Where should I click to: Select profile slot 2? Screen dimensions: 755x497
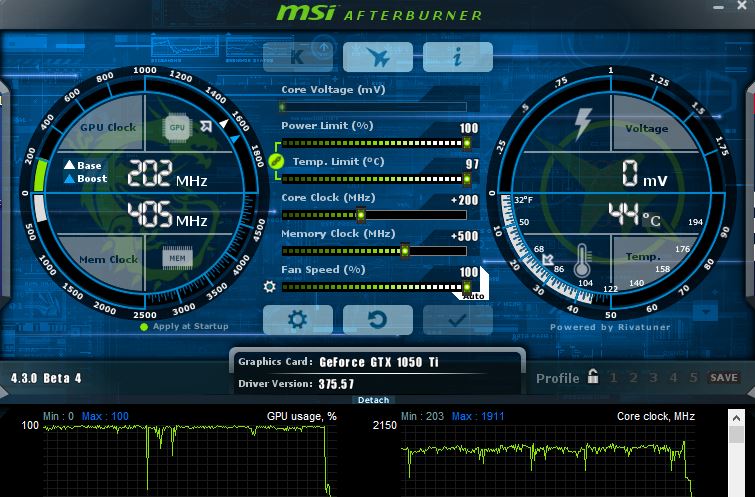point(633,377)
